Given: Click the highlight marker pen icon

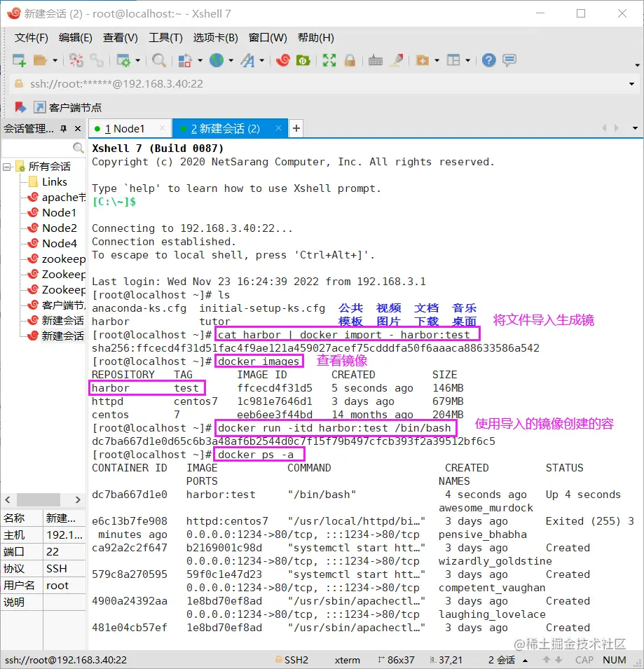Looking at the screenshot, I should 397,60.
